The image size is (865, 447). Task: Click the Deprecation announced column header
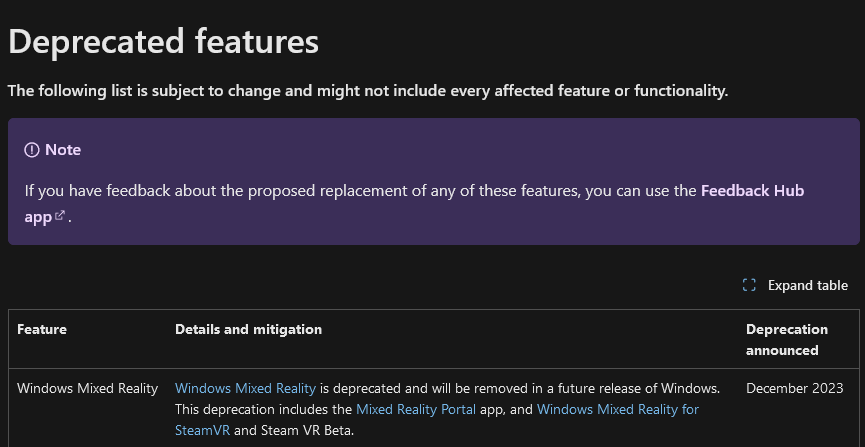click(x=787, y=339)
